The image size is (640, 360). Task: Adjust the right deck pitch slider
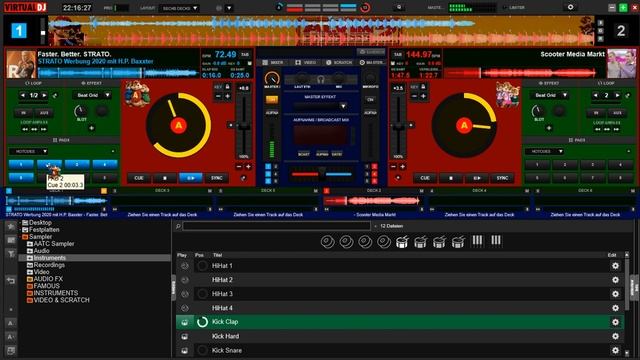point(398,127)
